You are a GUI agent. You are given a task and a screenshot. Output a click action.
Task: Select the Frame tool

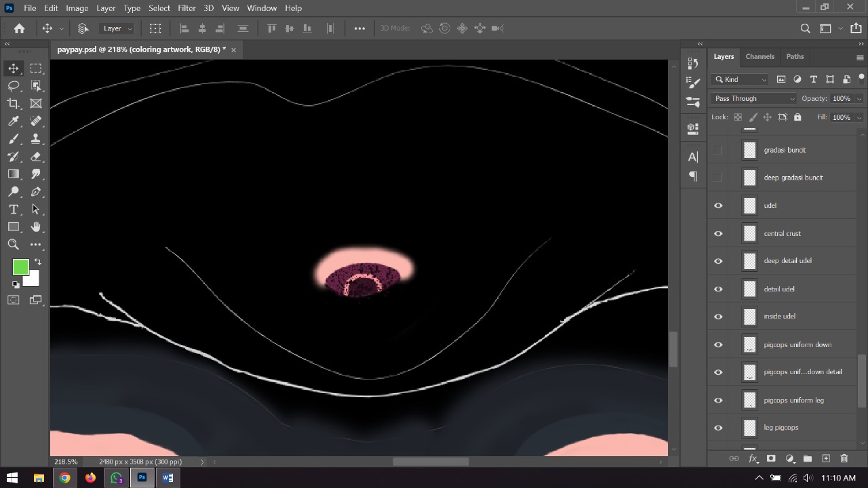[36, 104]
